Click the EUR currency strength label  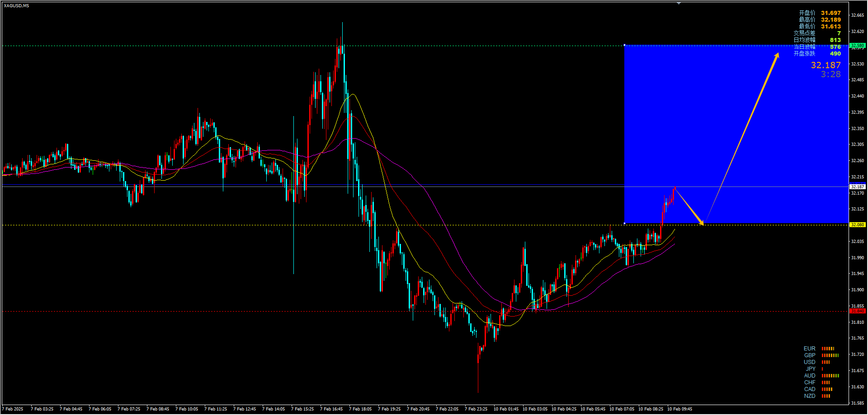click(810, 349)
